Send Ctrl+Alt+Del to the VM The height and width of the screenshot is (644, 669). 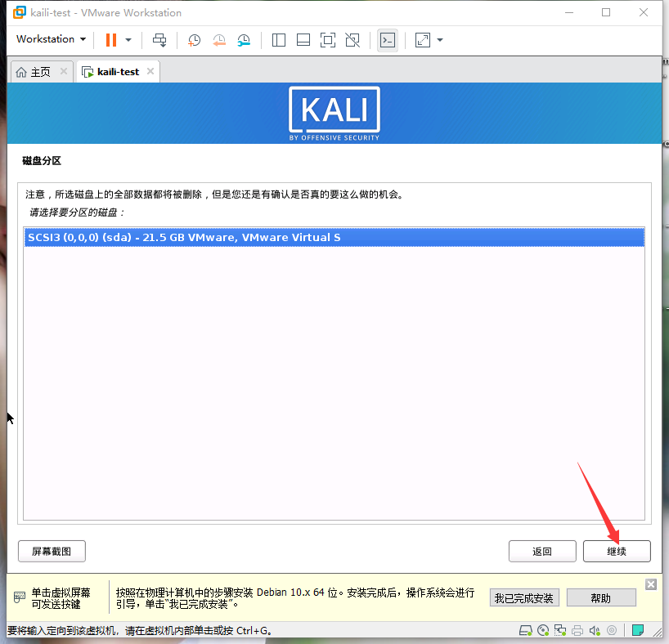(x=159, y=40)
